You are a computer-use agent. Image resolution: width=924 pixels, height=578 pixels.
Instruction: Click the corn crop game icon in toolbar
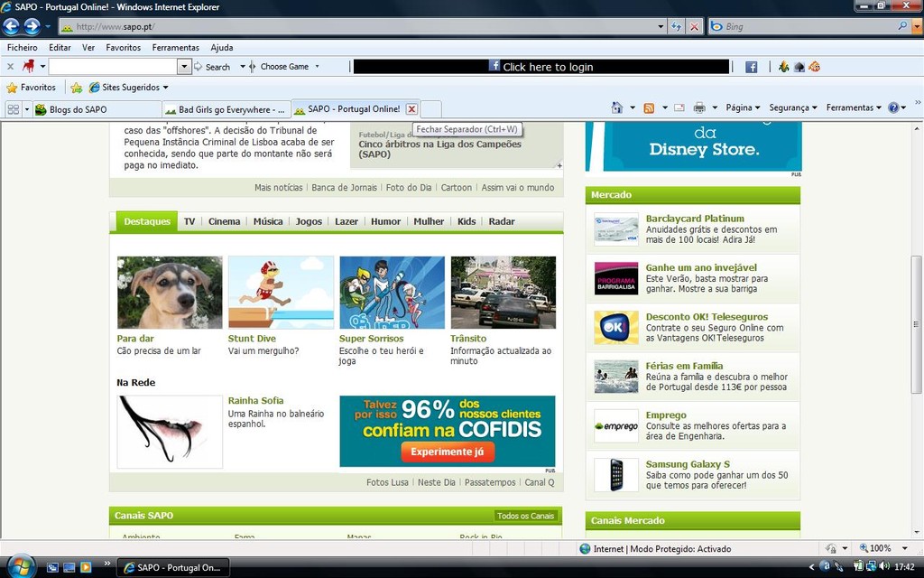click(x=783, y=67)
